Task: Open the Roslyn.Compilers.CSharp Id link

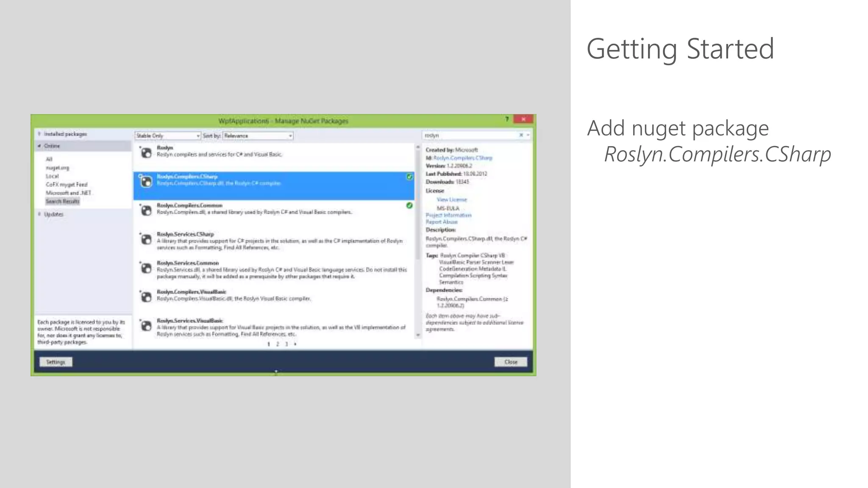Action: 463,158
